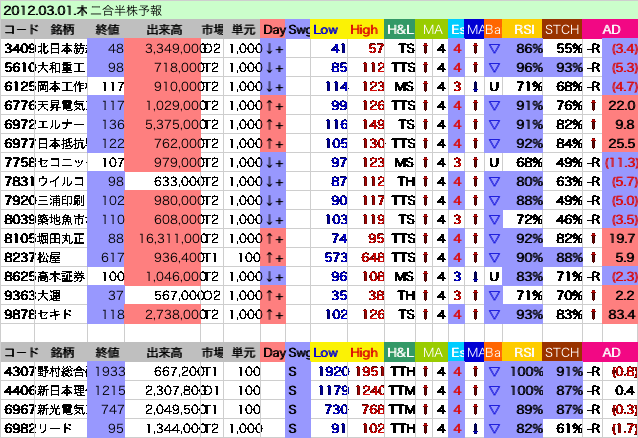
Task: Click the code cell 8105
Action: (19, 239)
